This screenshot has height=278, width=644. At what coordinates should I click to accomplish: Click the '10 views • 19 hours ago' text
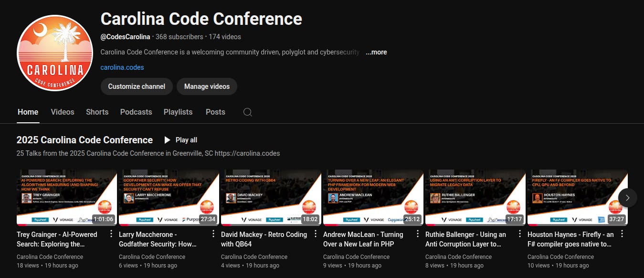point(558,266)
